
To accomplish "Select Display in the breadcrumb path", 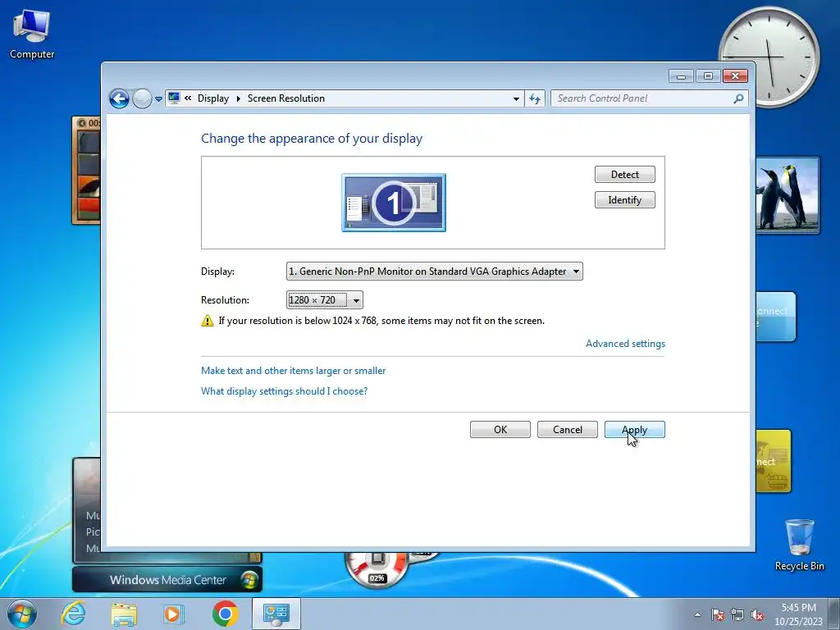I will [x=212, y=98].
